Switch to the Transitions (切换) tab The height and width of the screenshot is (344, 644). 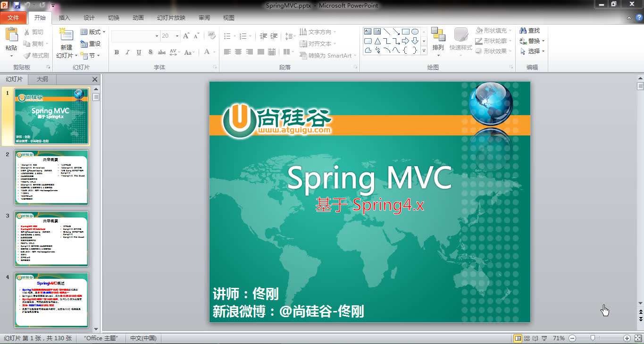coord(114,18)
